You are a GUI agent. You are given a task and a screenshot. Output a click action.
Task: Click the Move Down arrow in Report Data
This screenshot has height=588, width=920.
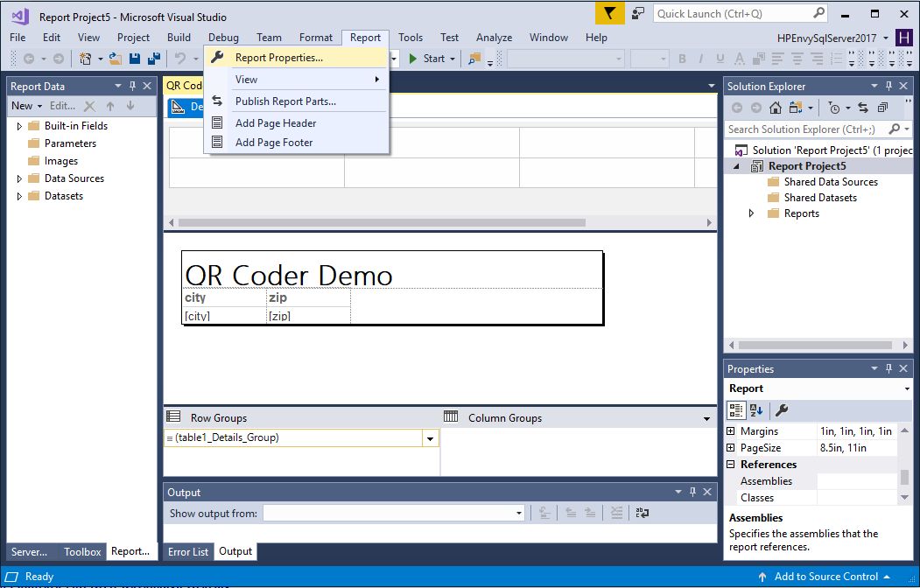point(130,106)
